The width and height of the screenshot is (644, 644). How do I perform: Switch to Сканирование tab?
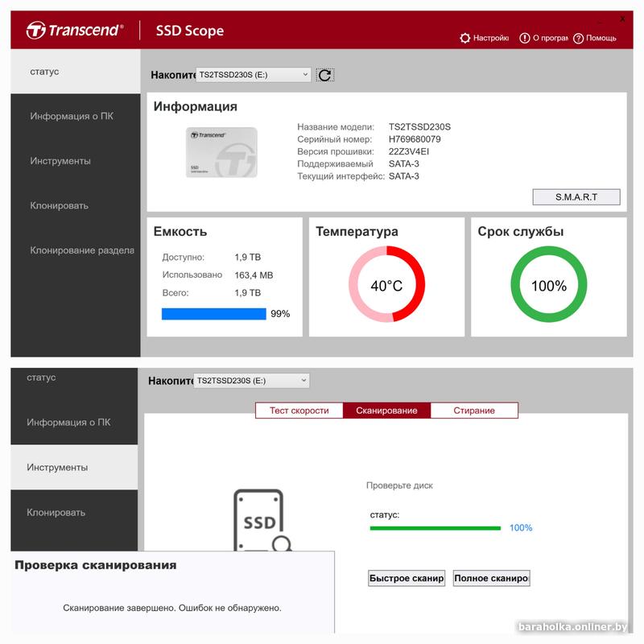pyautogui.click(x=386, y=411)
